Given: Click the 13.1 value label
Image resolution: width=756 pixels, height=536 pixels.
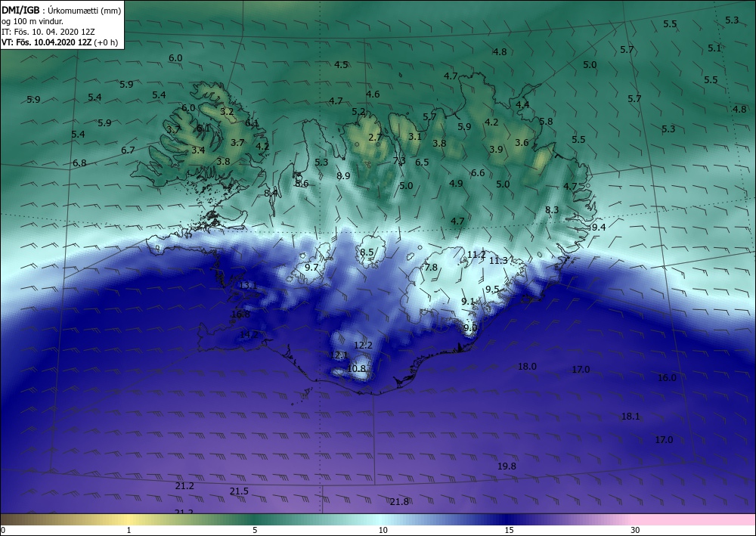Looking at the screenshot, I should 248,286.
